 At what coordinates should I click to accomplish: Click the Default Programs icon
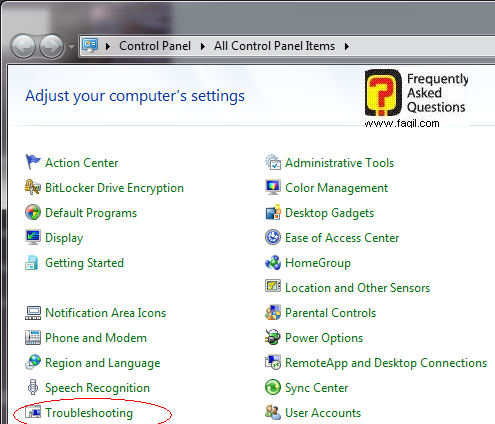[33, 212]
